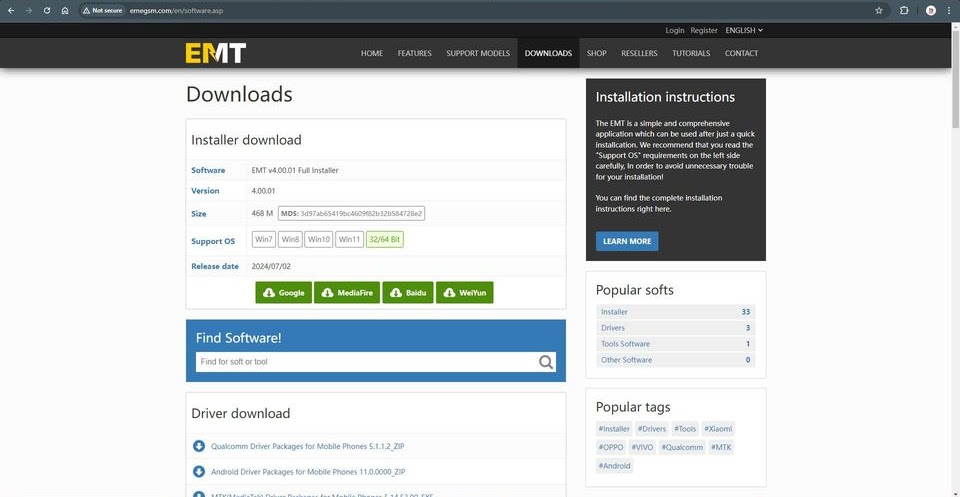
Task: Open Android Driver Packages 11.0.0000_ZIP link
Action: (308, 471)
